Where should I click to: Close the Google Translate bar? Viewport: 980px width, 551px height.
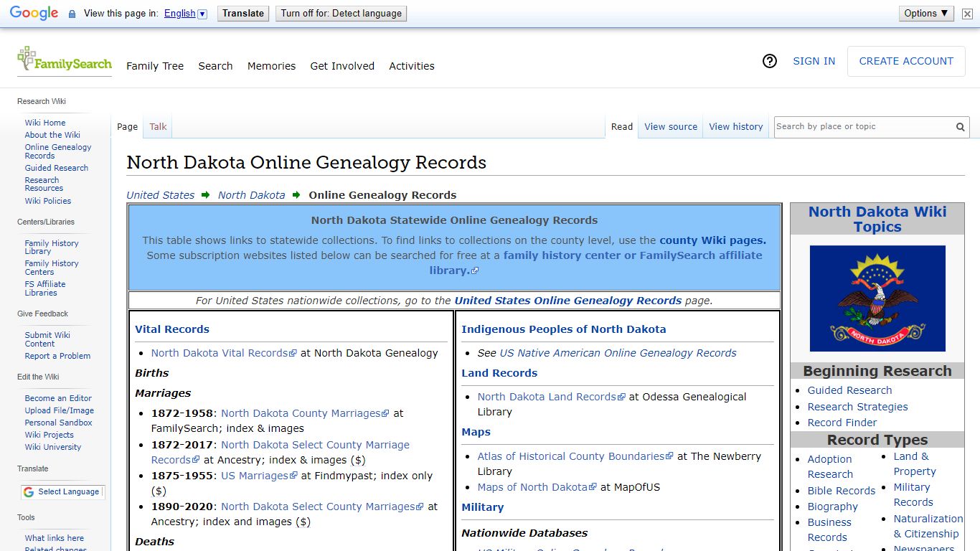(967, 14)
